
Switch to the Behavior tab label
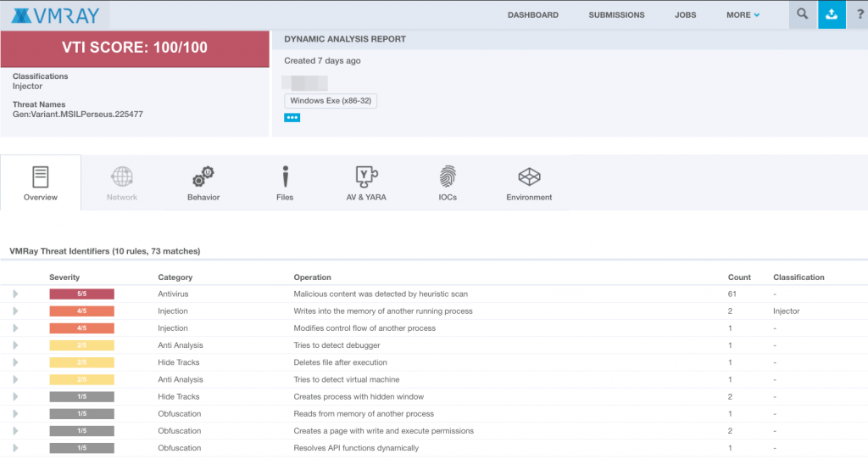(x=203, y=198)
